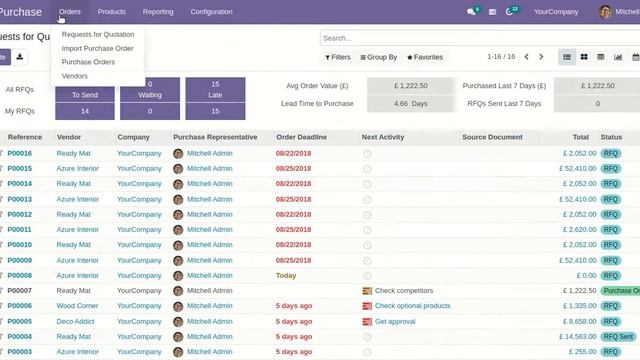640x360 pixels.
Task: Go to next page of records
Action: coord(541,57)
